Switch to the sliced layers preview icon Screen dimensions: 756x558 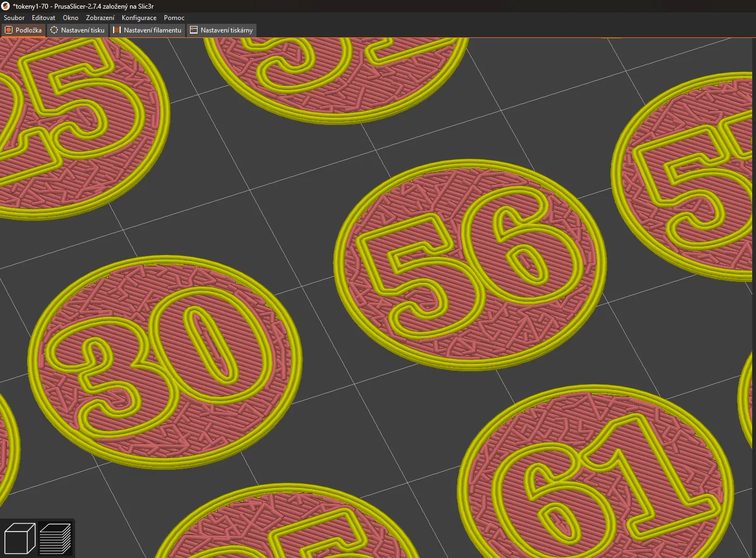(x=55, y=539)
